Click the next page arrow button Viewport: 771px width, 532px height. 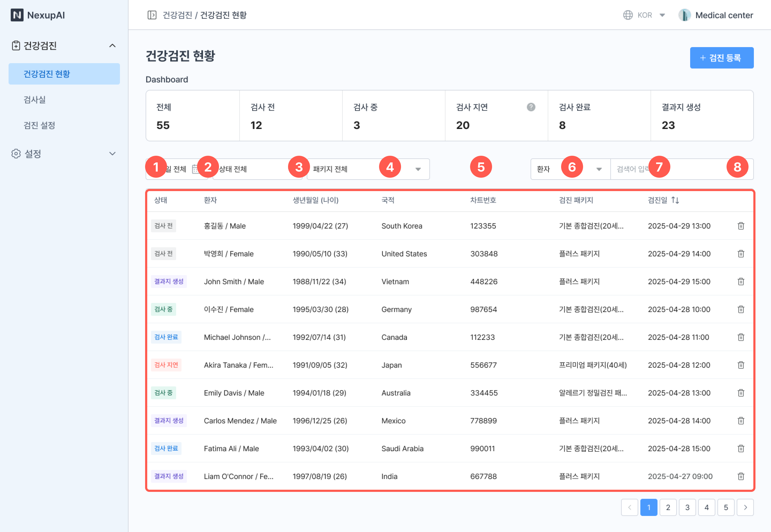[745, 507]
